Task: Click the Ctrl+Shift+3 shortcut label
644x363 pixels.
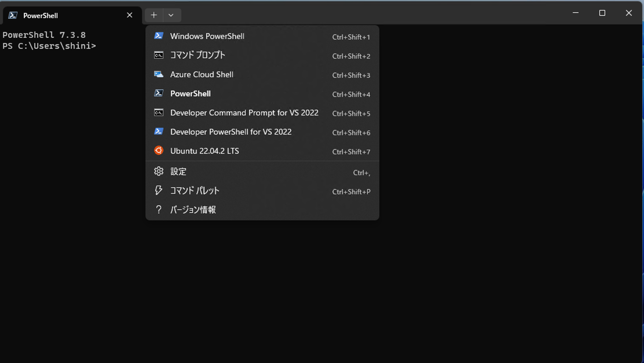Action: pyautogui.click(x=351, y=75)
